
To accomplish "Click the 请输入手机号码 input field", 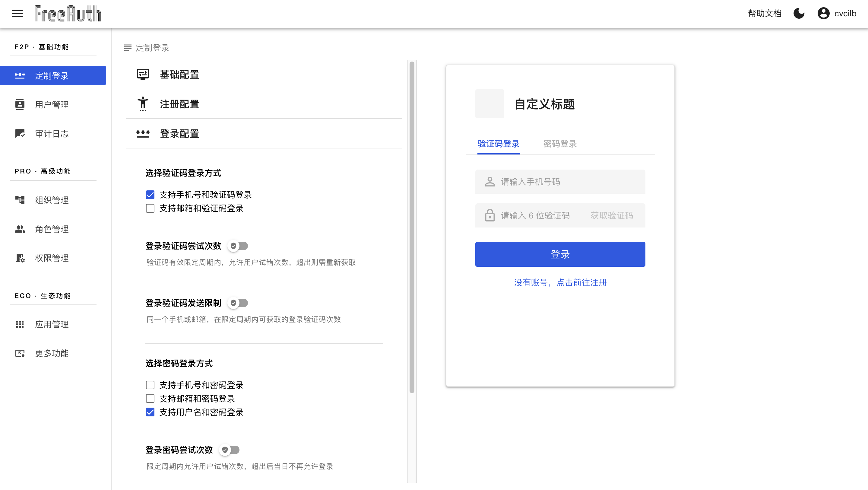I will click(x=560, y=182).
